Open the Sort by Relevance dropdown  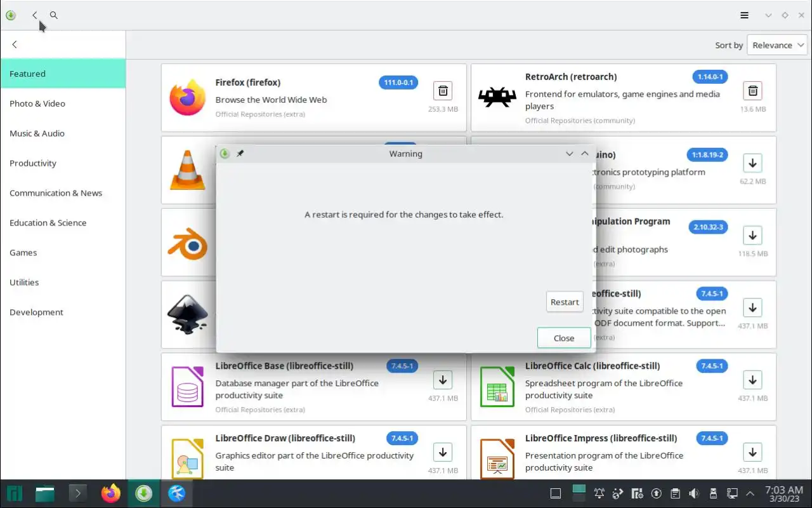(777, 45)
